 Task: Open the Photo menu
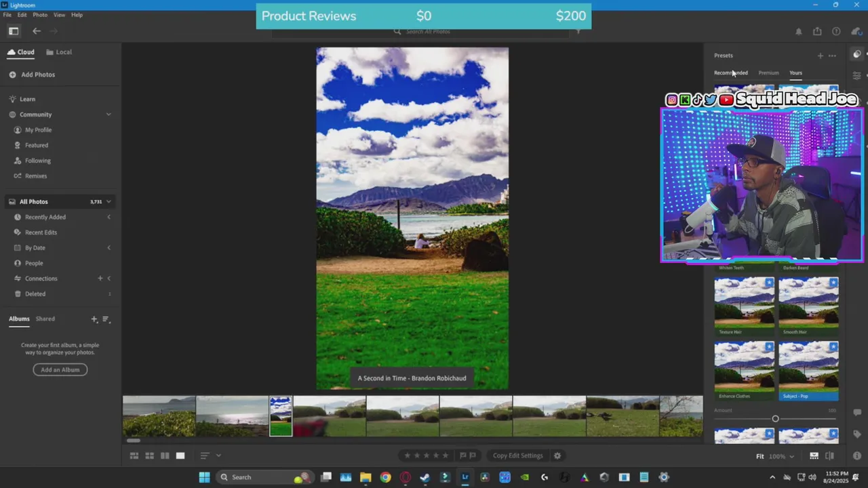40,15
